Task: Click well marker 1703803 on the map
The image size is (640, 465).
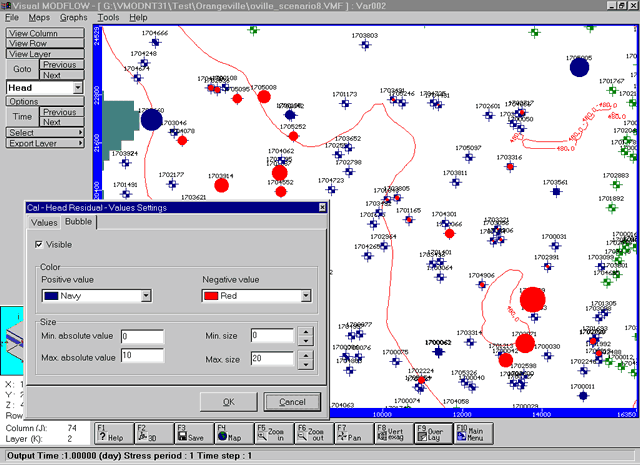Action: (365, 44)
